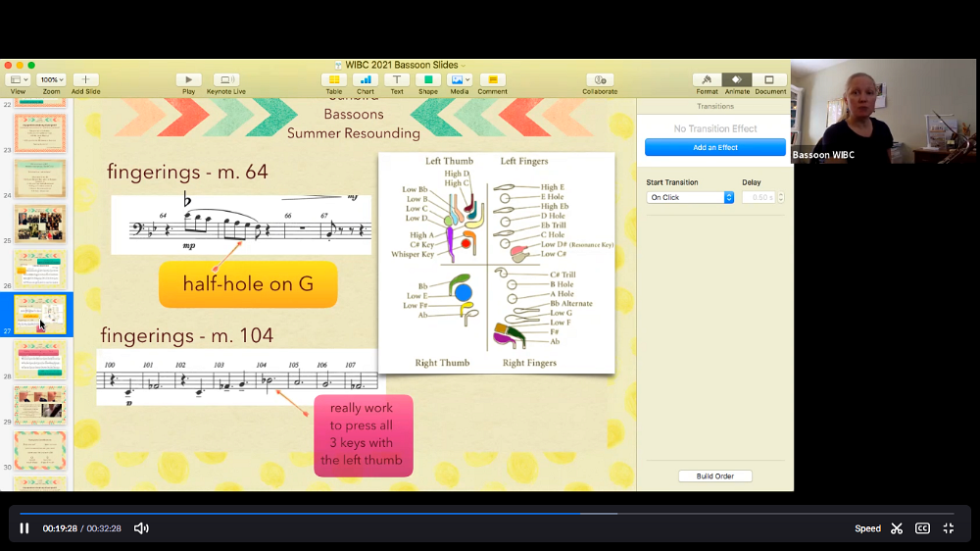
Task: Select slide 27 highlighted thumbnail
Action: click(40, 314)
